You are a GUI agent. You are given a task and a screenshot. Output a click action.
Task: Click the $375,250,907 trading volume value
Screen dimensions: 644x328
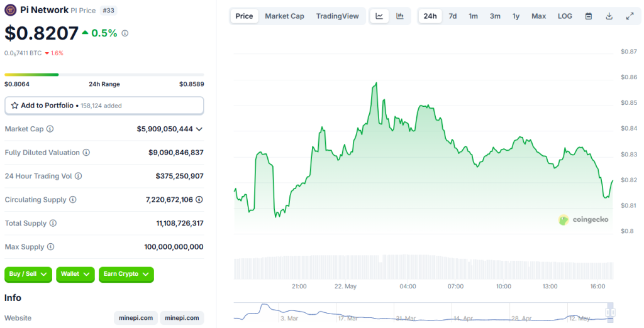179,176
